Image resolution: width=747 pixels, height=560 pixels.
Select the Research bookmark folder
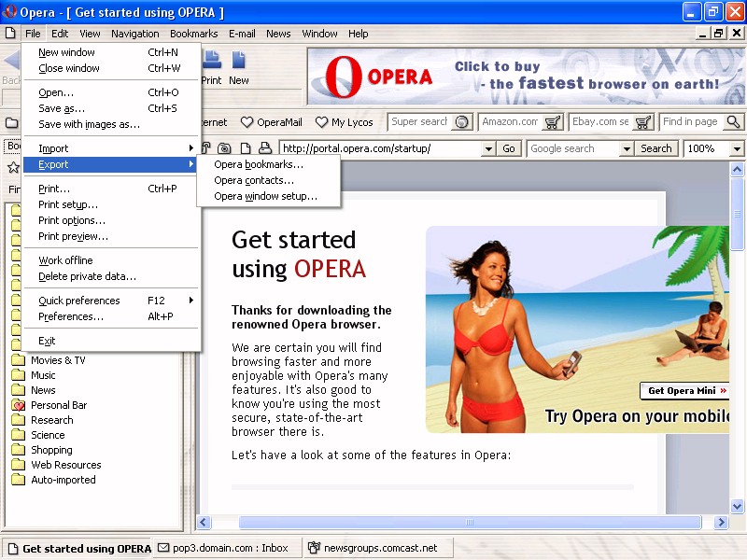coord(52,420)
